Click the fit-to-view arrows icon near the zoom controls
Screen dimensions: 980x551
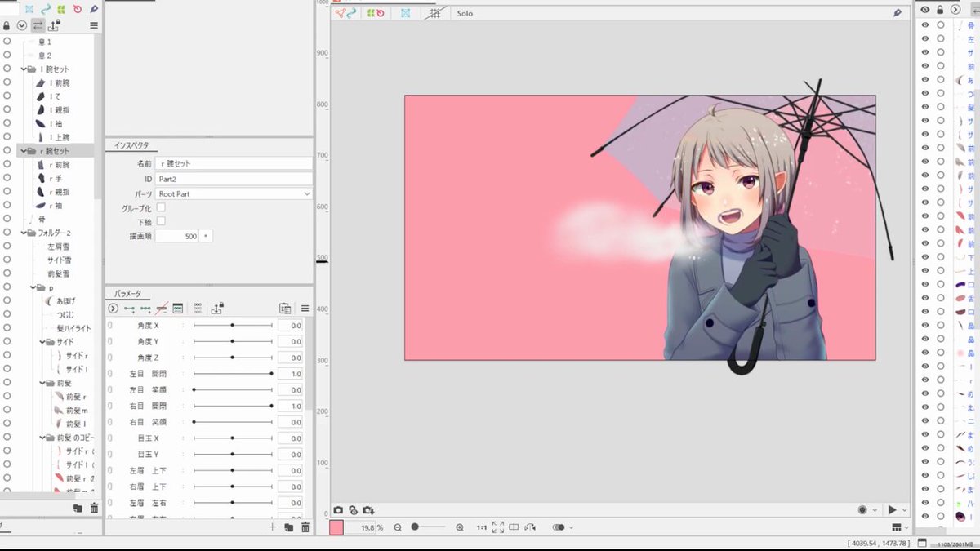[x=498, y=527]
